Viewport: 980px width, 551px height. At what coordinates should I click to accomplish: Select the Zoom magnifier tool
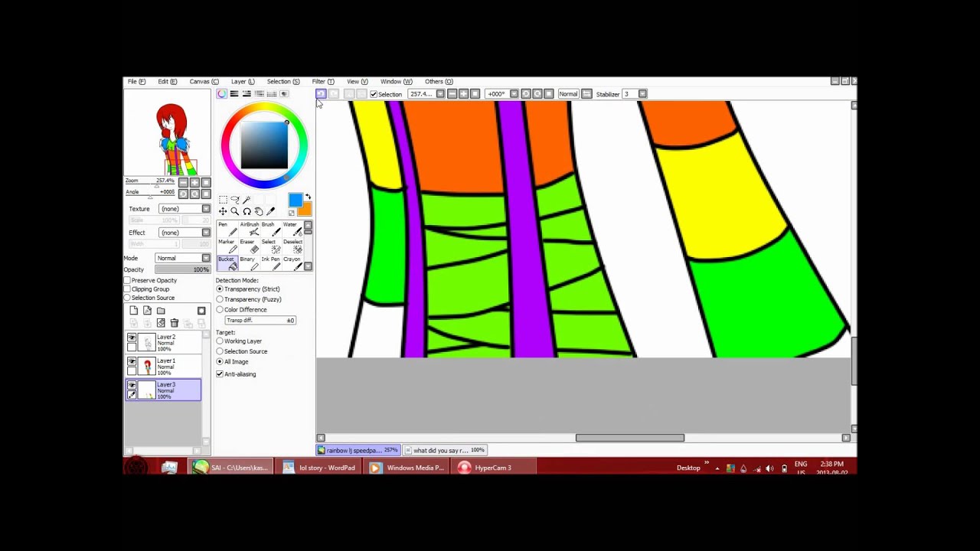click(x=235, y=211)
